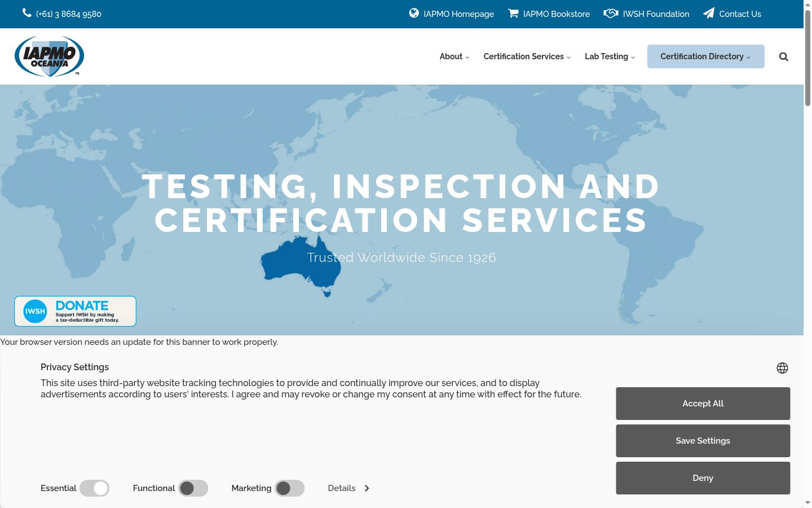
Task: Click the IAPMO Oceania logo
Action: (50, 56)
